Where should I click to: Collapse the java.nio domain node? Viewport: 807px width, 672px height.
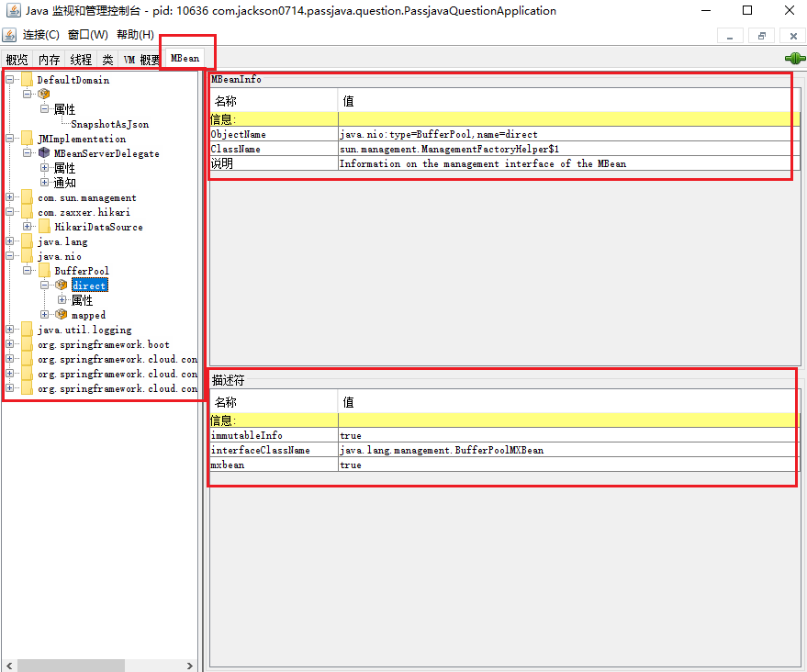pyautogui.click(x=10, y=256)
